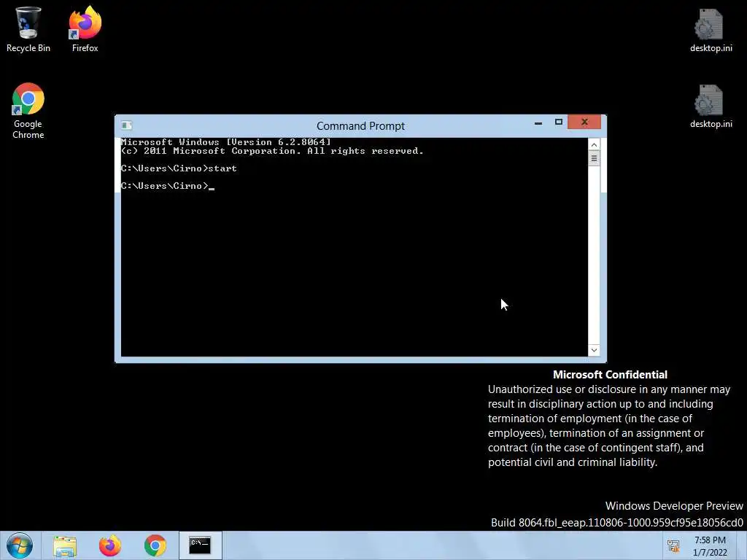Click the '(c) 2011 Microsoft Corporation' line
This screenshot has width=747, height=560.
pyautogui.click(x=272, y=151)
